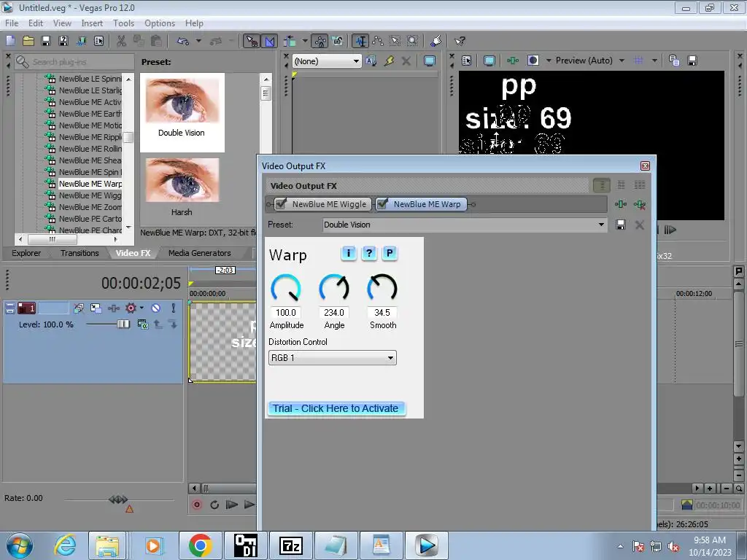Select the Zoom Edit tool
747x560 pixels.
(x=413, y=42)
